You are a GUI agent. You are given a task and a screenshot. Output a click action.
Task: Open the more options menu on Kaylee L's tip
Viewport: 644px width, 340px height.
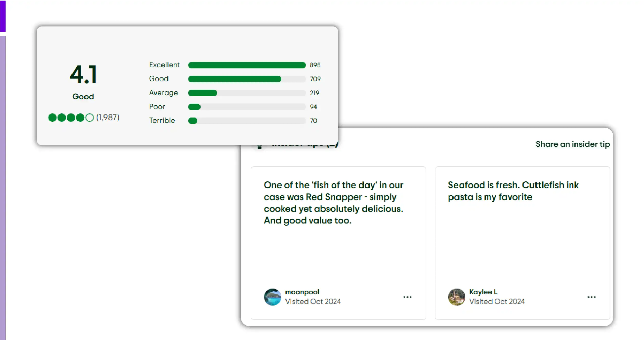[x=591, y=297]
